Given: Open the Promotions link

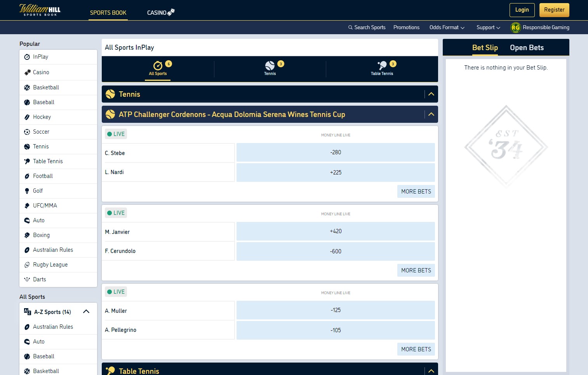Looking at the screenshot, I should click(406, 28).
